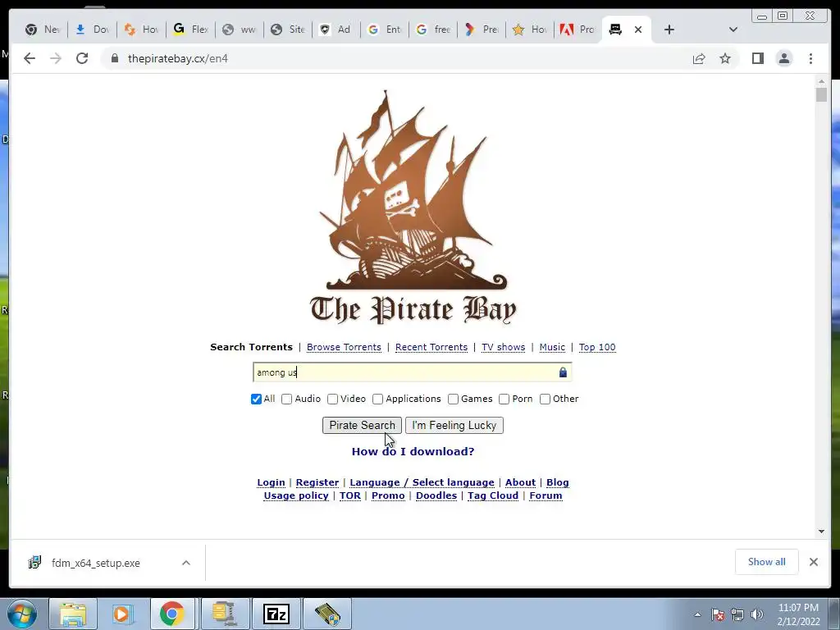This screenshot has width=840, height=630.
Task: Check the Audio category checkbox
Action: click(x=286, y=399)
